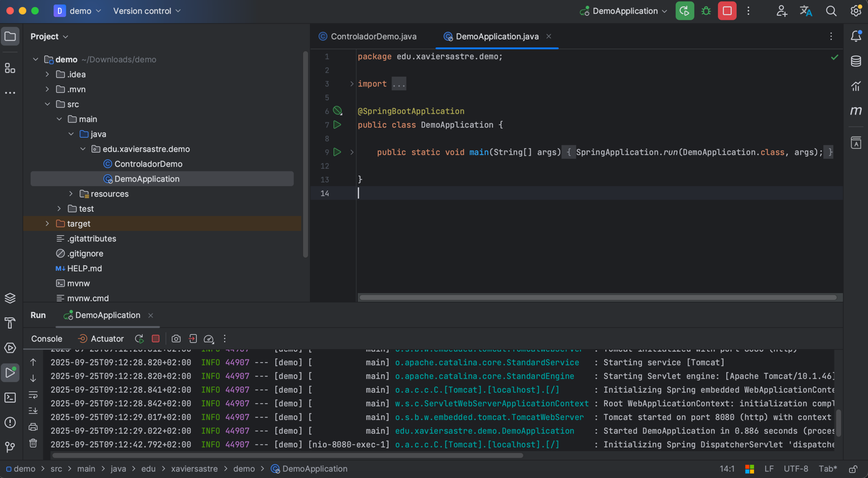
Task: Open Search Everywhere magnifier icon
Action: pos(831,11)
